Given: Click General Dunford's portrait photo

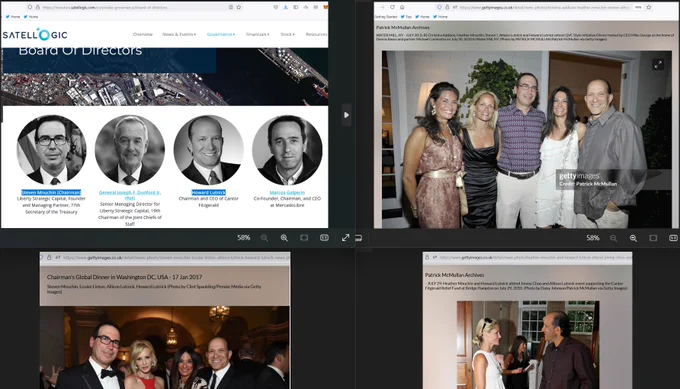Looking at the screenshot, I should 130,150.
